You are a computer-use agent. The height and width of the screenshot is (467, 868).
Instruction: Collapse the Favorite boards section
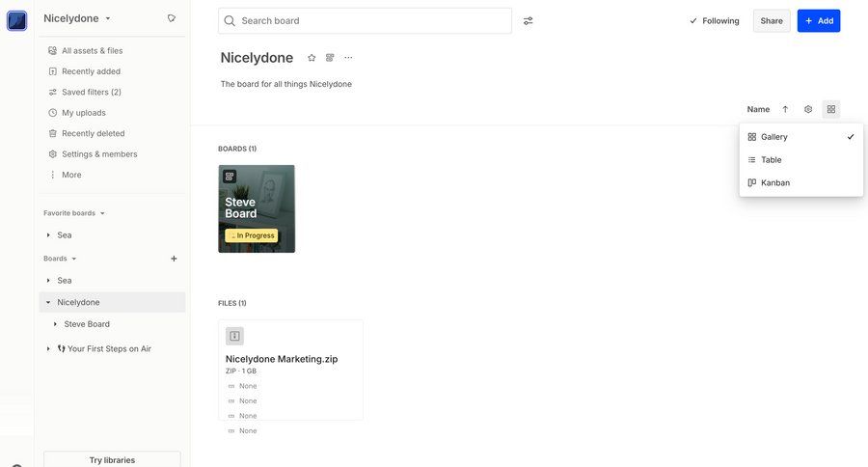click(102, 213)
